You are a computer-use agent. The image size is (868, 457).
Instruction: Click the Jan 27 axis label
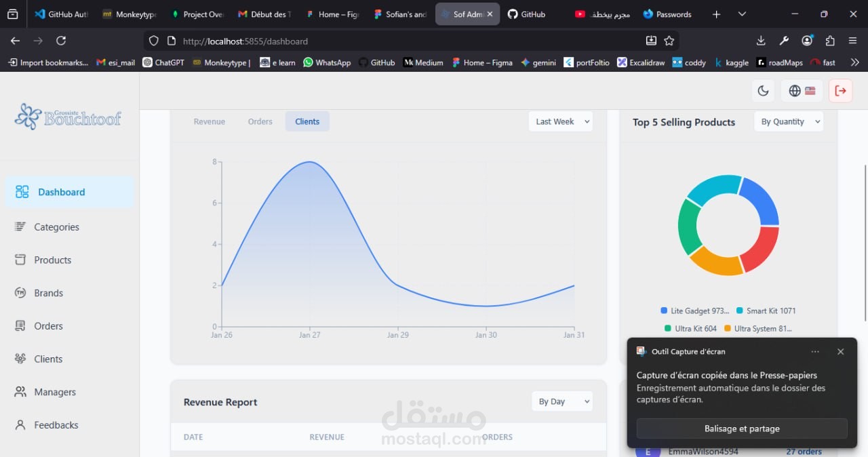click(310, 335)
